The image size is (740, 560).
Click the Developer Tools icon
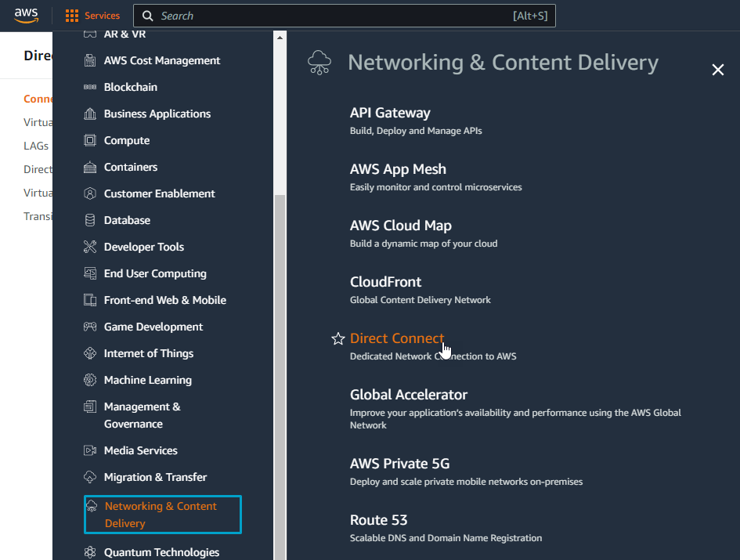tap(90, 247)
